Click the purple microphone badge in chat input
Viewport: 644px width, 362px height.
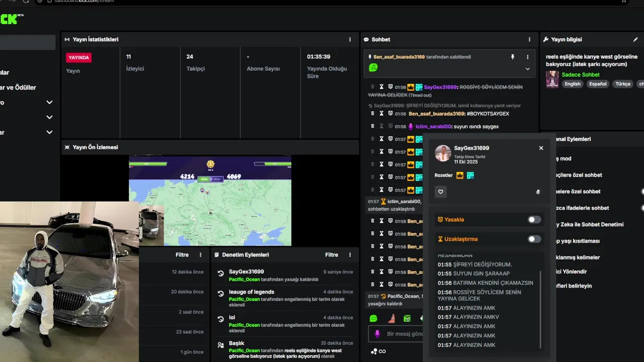pyautogui.click(x=377, y=334)
